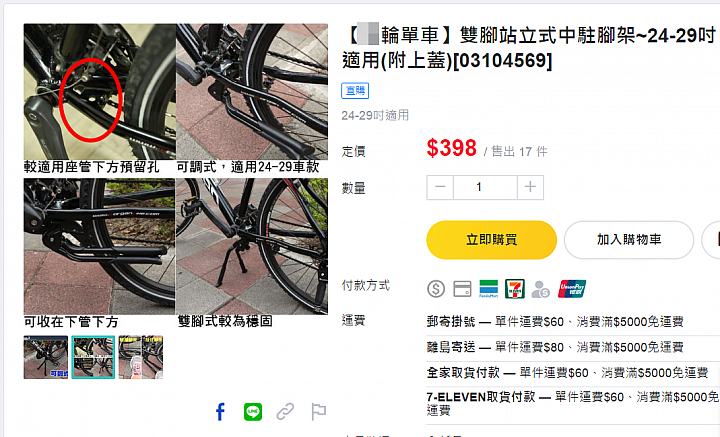Click the 直購 tag label

coord(355,90)
